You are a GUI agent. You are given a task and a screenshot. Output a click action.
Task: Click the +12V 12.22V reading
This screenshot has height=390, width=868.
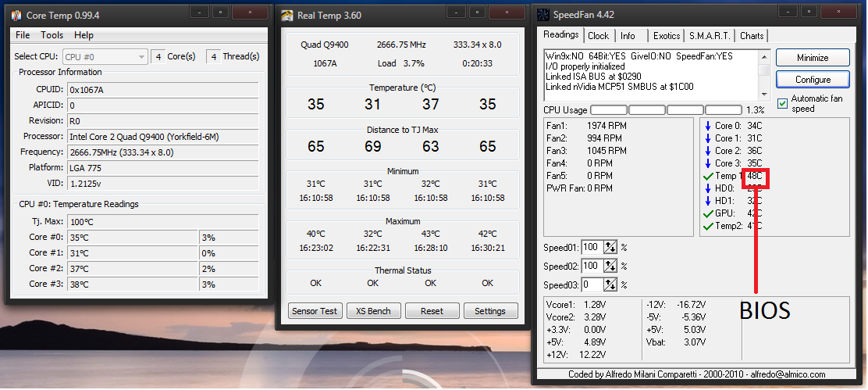coord(595,355)
